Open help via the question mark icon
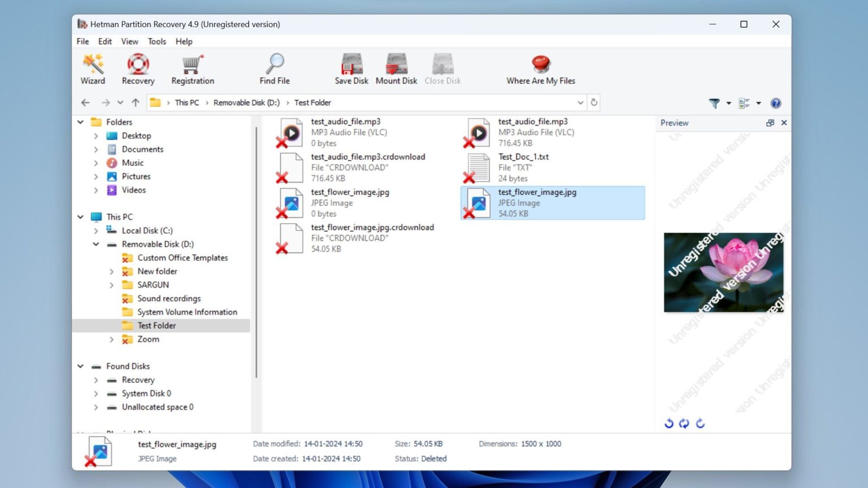The width and height of the screenshot is (868, 488). (x=776, y=103)
